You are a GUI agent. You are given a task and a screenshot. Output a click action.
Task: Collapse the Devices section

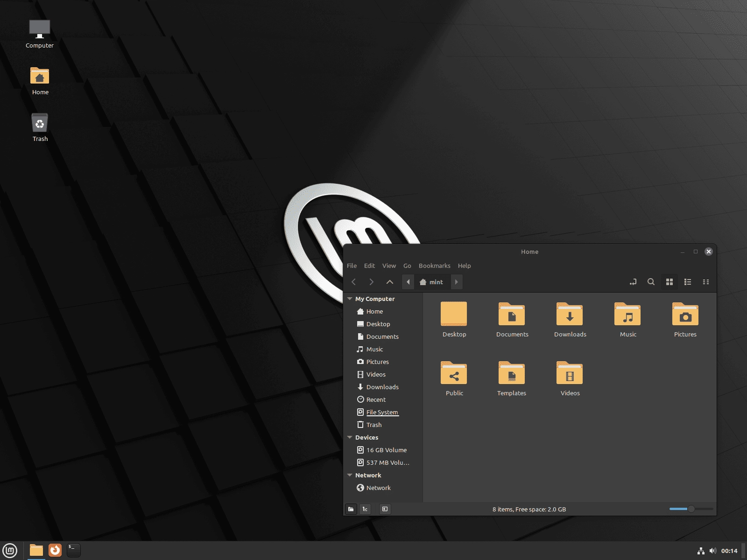[350, 437]
